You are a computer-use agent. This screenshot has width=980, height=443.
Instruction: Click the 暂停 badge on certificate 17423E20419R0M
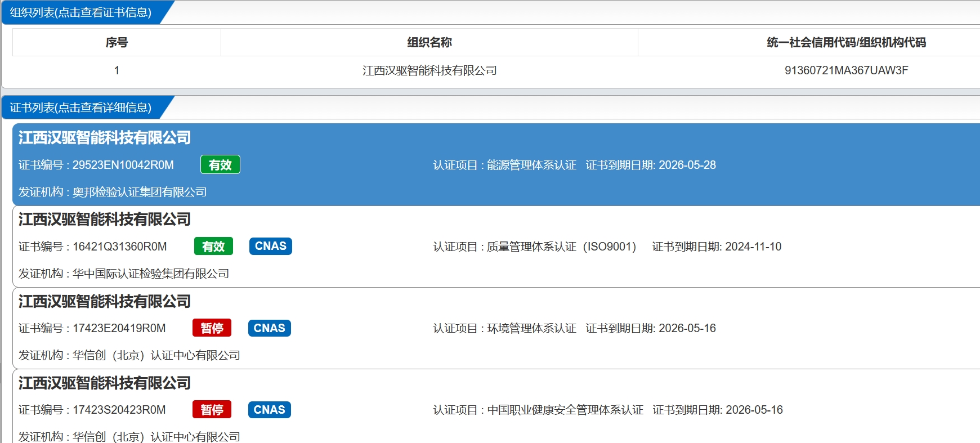[x=212, y=328]
